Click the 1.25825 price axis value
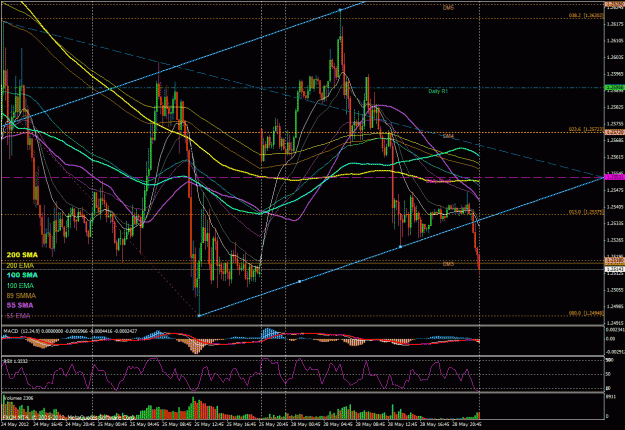 click(x=615, y=107)
